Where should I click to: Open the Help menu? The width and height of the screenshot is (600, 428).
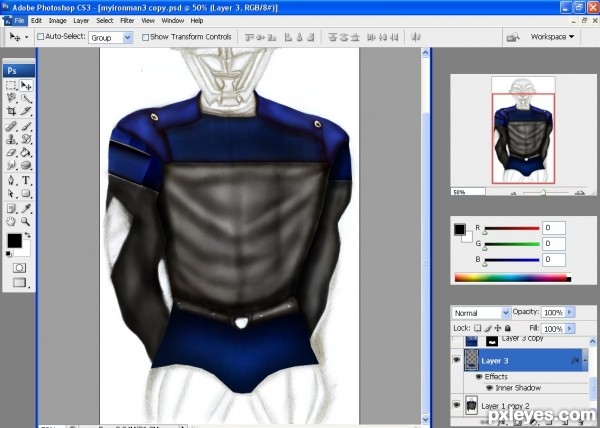coord(197,21)
